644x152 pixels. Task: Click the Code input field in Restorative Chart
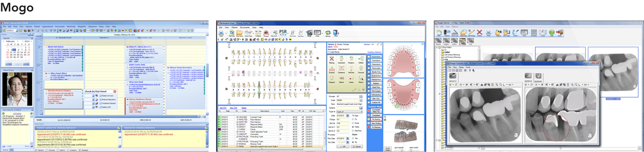coord(348,100)
